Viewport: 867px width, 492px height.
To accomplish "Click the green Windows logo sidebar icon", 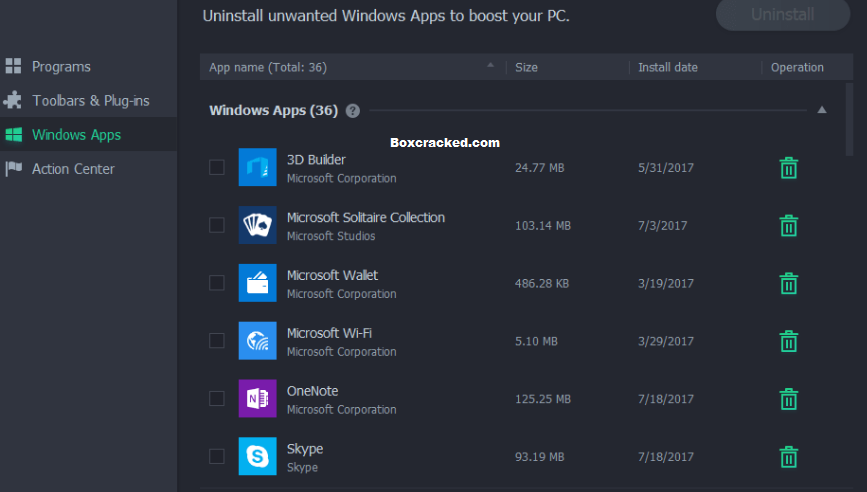I will pos(13,134).
